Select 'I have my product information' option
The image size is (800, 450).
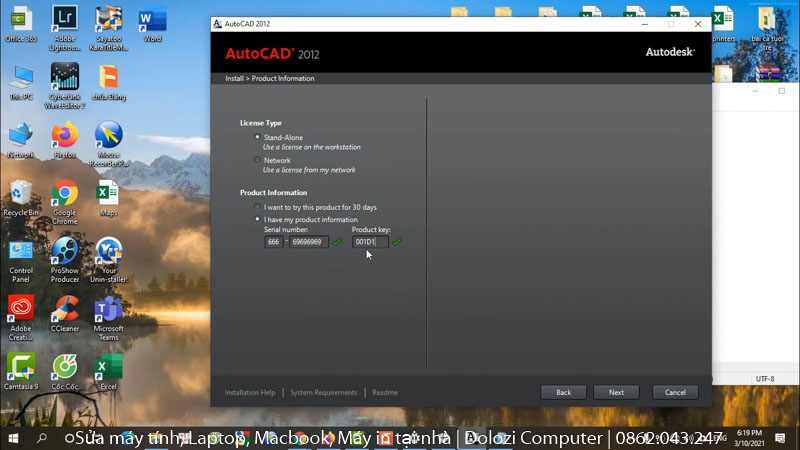pos(257,219)
